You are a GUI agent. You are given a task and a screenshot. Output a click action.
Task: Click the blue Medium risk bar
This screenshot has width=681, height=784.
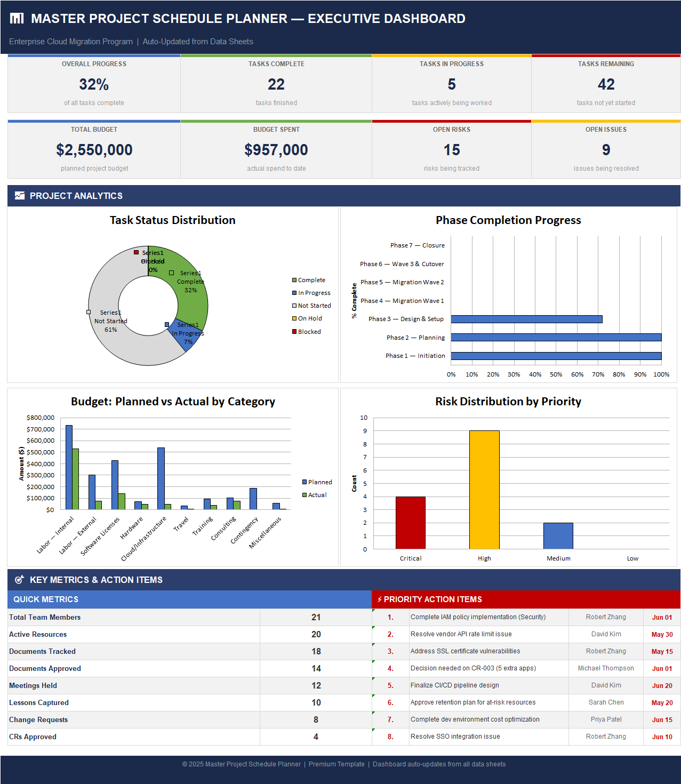(558, 536)
